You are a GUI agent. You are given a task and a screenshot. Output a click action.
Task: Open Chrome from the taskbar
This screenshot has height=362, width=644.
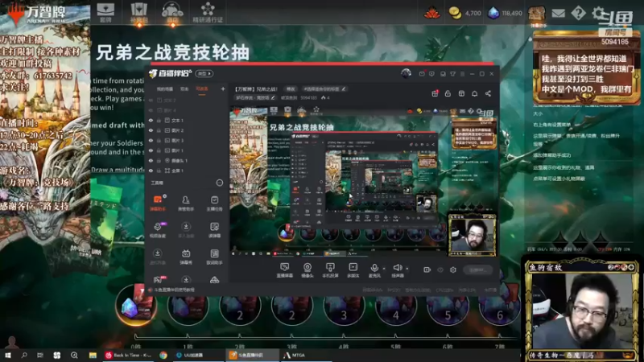[x=163, y=355]
